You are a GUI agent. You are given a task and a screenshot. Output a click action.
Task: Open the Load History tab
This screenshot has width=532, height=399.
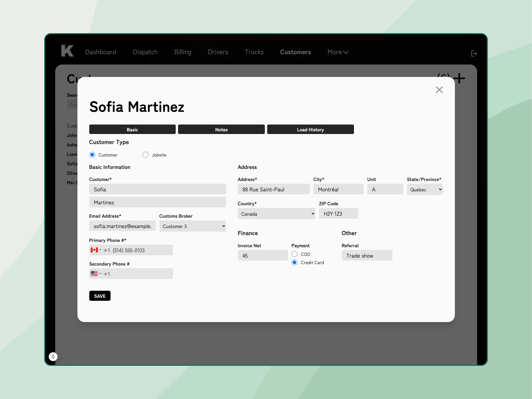310,129
